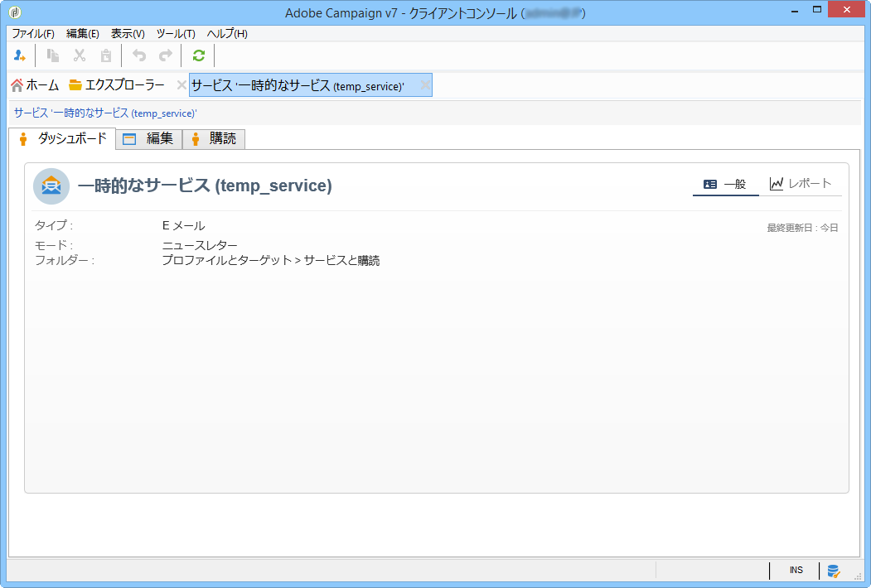Screen dimensions: 871x588
Task: Click the value 'ニュースレター'
Action: pyautogui.click(x=200, y=245)
